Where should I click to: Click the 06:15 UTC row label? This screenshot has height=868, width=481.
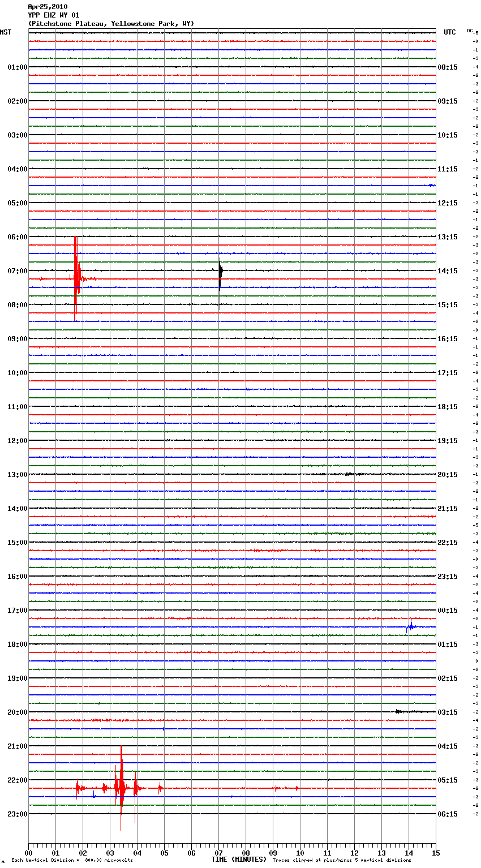coord(448,814)
